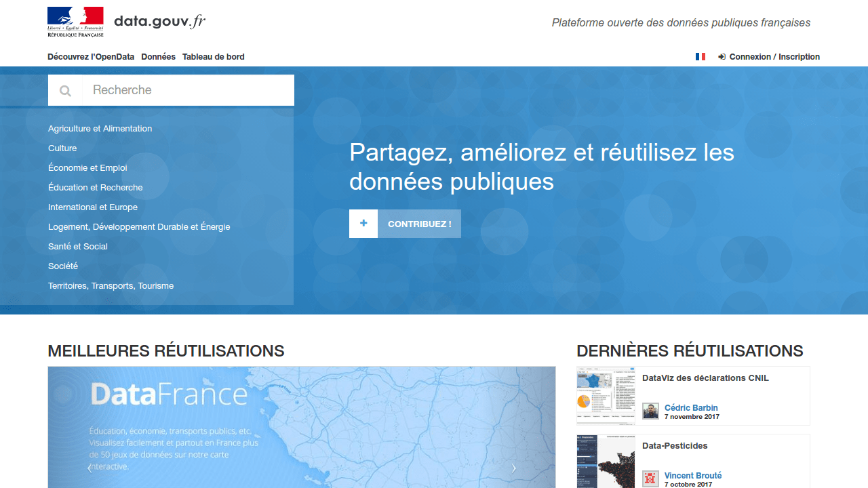Focus the Recherche search field
The width and height of the screenshot is (868, 488).
188,90
